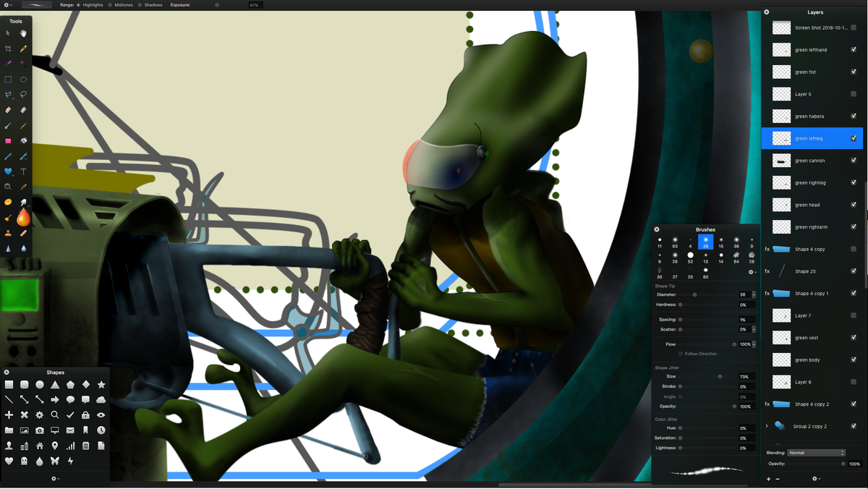This screenshot has height=489, width=868.
Task: Select the blue heart Custom Shape tool
Action: [8, 171]
